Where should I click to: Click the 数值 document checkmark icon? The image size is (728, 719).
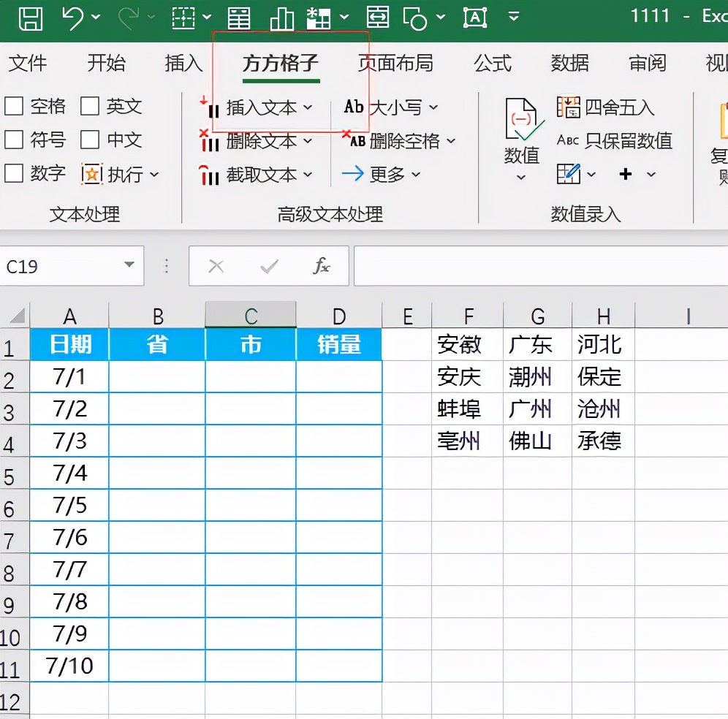pos(524,119)
